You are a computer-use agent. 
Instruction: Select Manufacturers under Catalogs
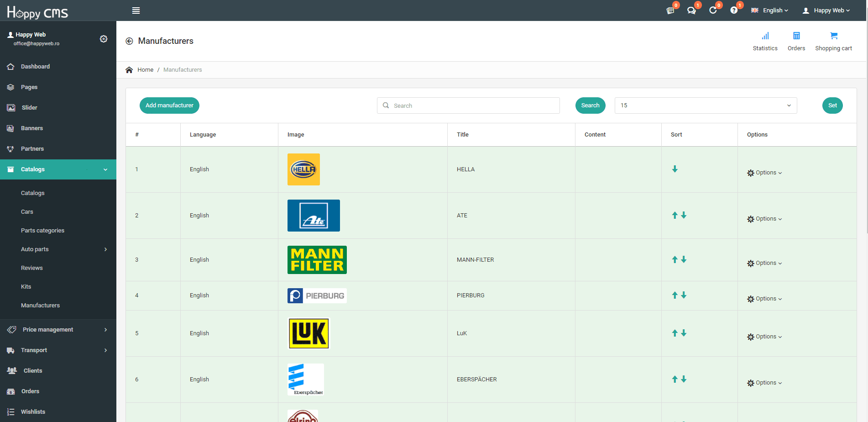[x=40, y=306]
